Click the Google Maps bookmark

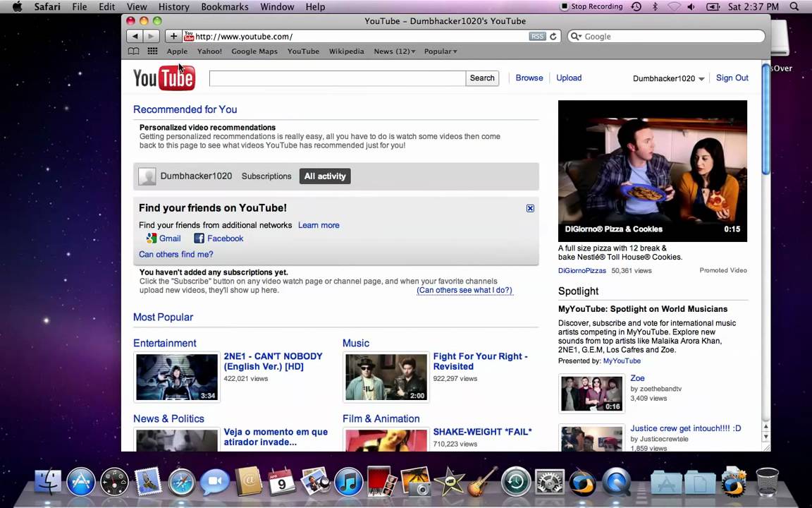coord(254,52)
